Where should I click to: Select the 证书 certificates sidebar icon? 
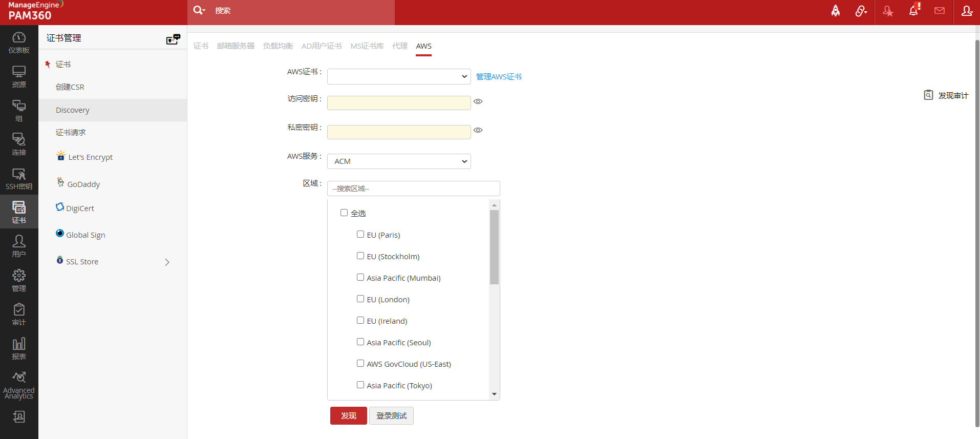19,213
